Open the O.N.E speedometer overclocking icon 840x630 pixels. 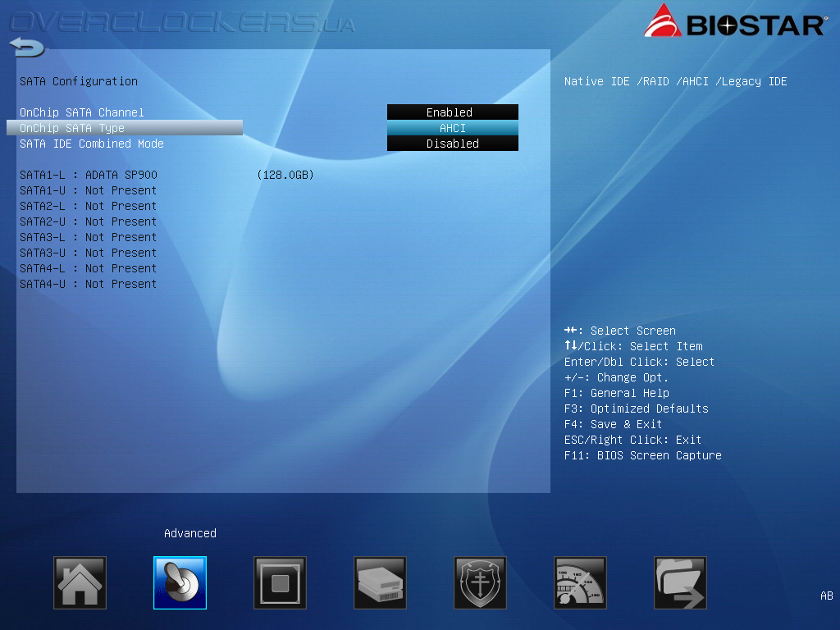(x=580, y=583)
